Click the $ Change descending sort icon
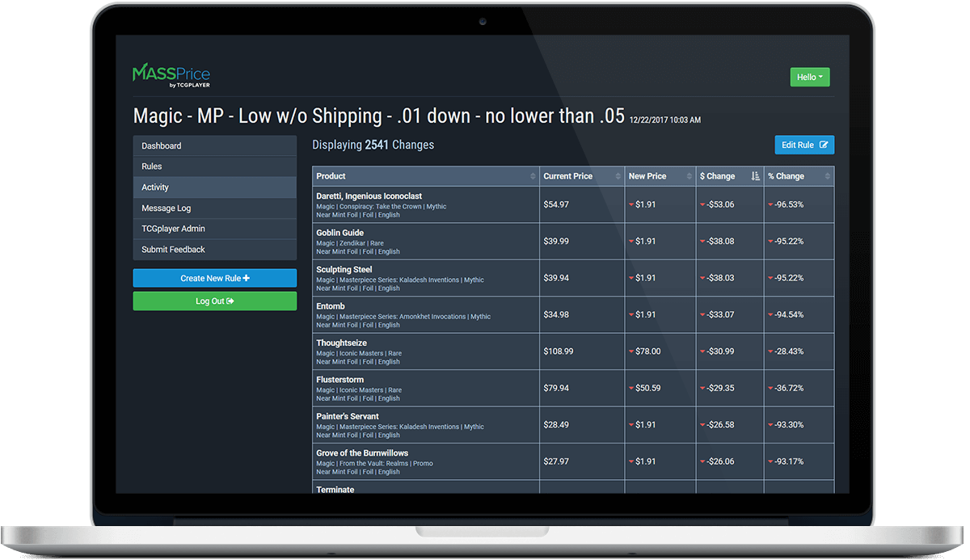The image size is (970, 560). tap(755, 176)
